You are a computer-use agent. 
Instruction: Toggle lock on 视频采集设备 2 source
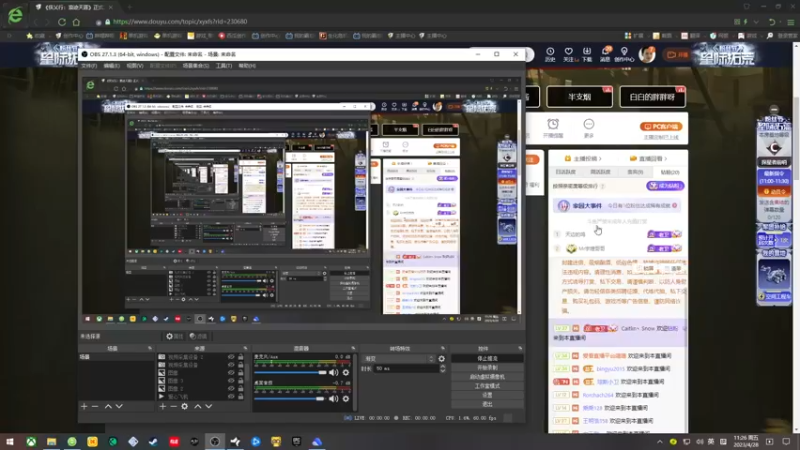click(241, 357)
